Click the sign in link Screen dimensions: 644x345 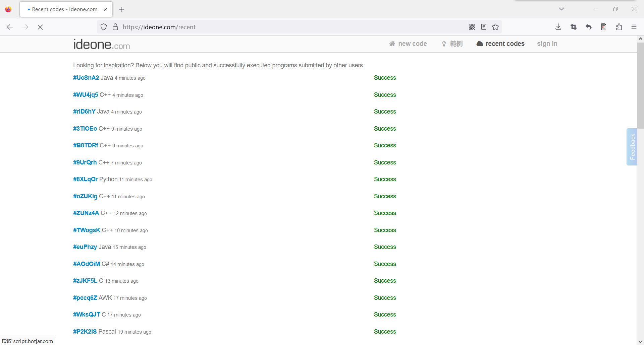547,44
